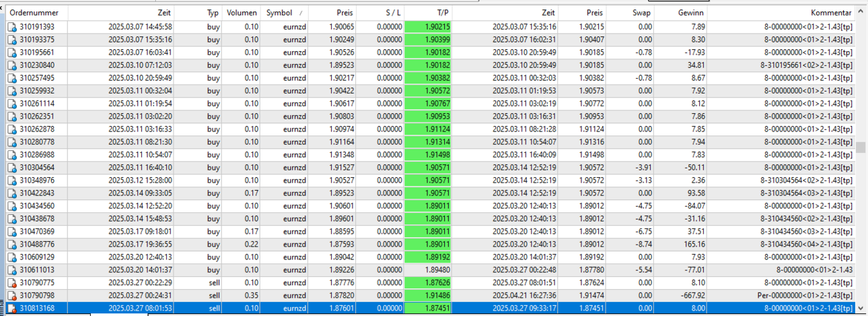Viewport: 868px width, 316px height.
Task: Click the order icon for 310280778
Action: (11, 142)
